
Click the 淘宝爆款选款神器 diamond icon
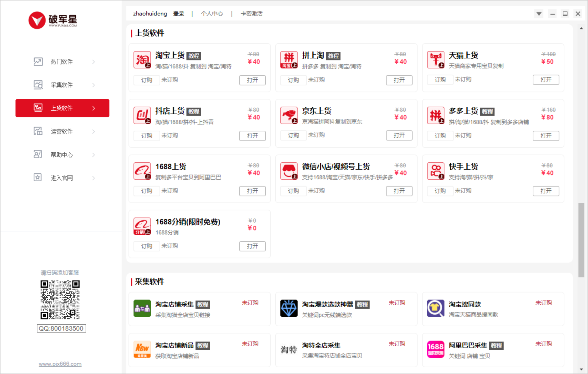289,308
